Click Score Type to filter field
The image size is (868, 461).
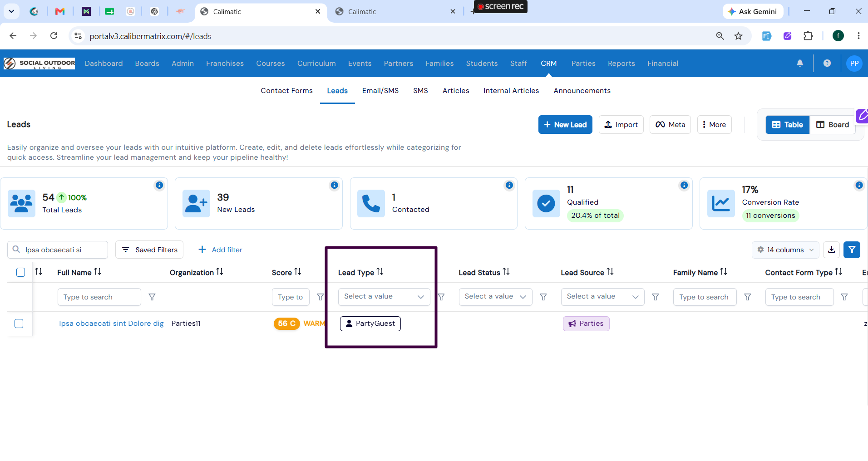point(291,297)
